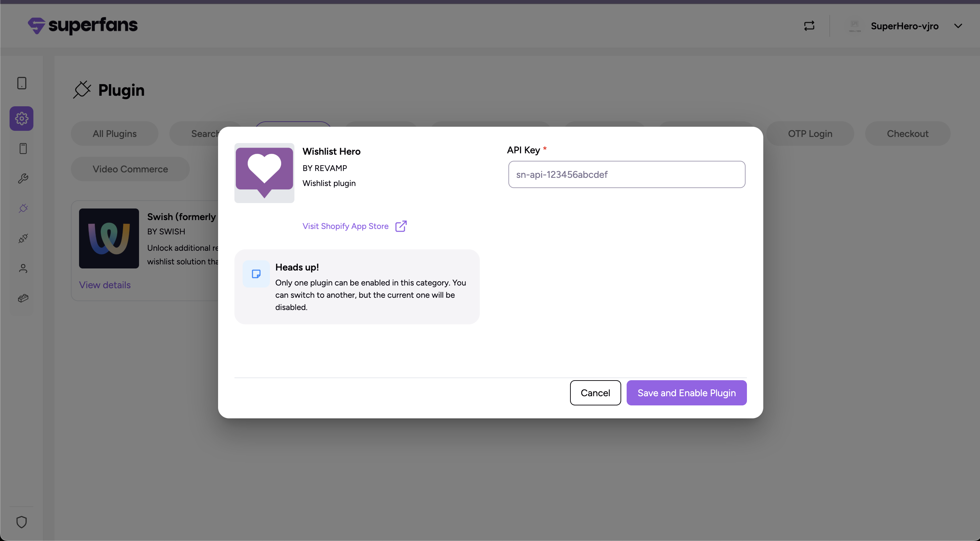Open View details for Swish plugin
980x541 pixels.
105,285
